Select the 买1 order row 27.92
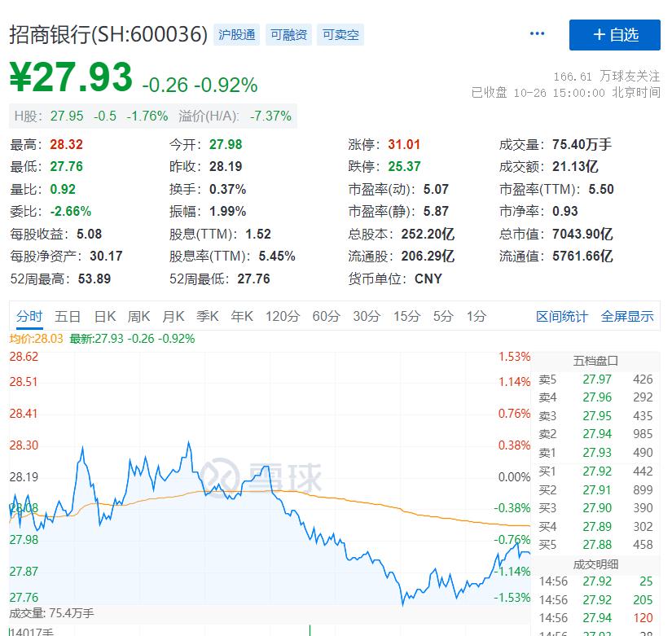 click(x=595, y=472)
